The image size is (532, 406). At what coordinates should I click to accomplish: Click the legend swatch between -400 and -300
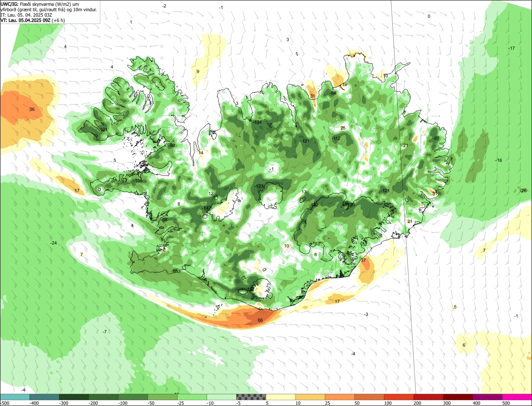(44, 397)
